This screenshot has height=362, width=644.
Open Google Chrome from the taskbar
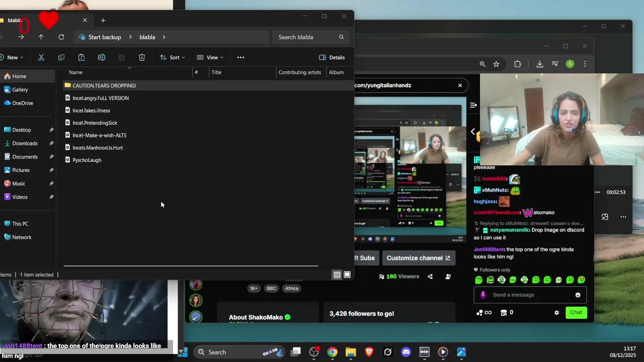[x=332, y=352]
